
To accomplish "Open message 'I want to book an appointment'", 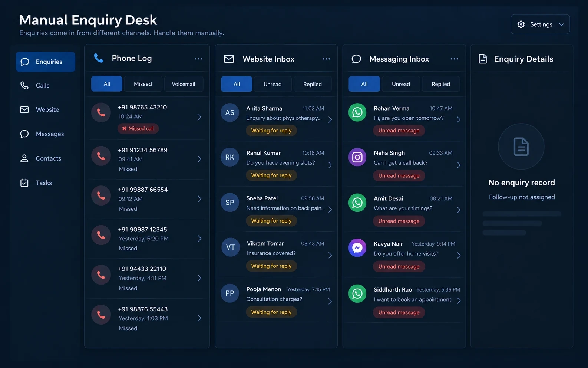I will [412, 299].
